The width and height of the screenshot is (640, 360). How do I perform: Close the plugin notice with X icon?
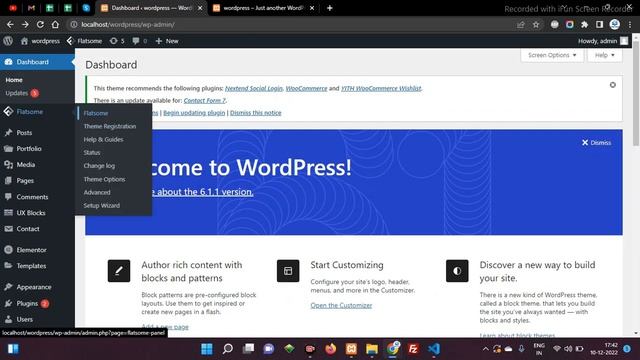(613, 85)
